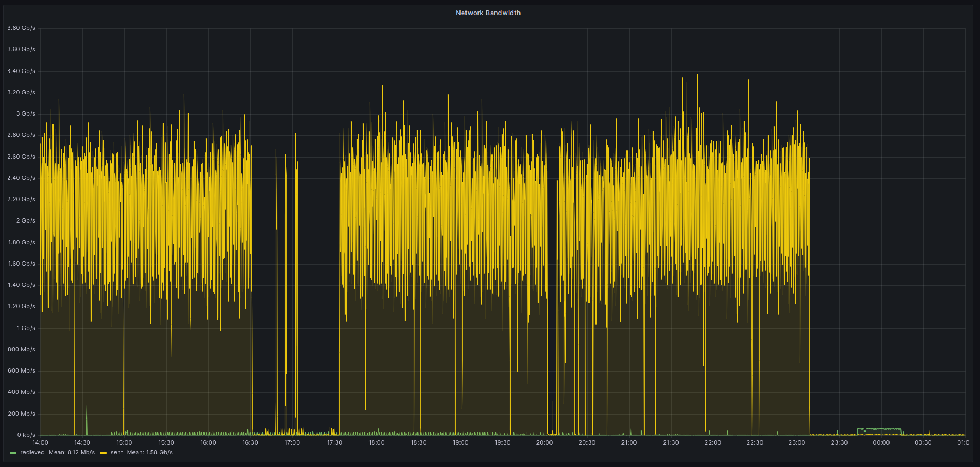
Task: Click the green received plateau just before 00:00
Action: coord(879,429)
